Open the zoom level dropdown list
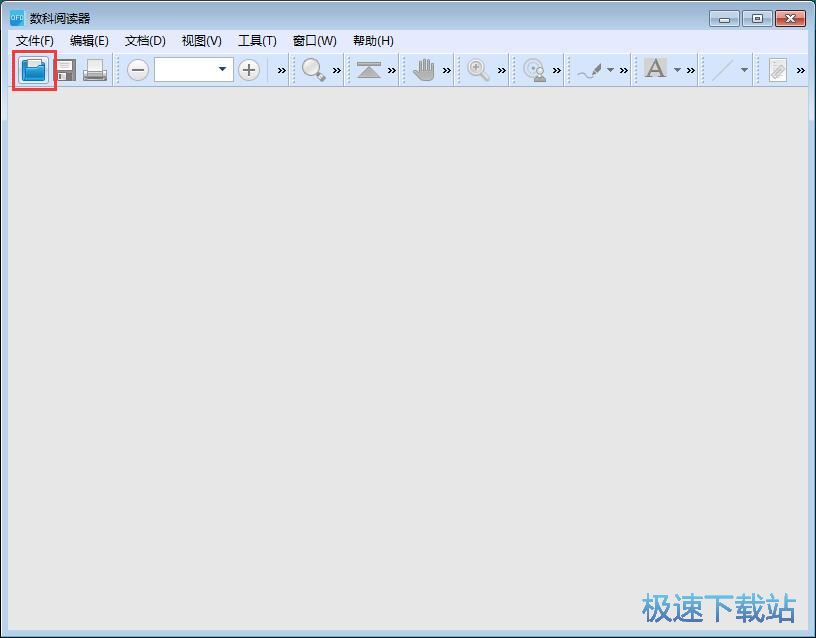816x638 pixels. 222,70
